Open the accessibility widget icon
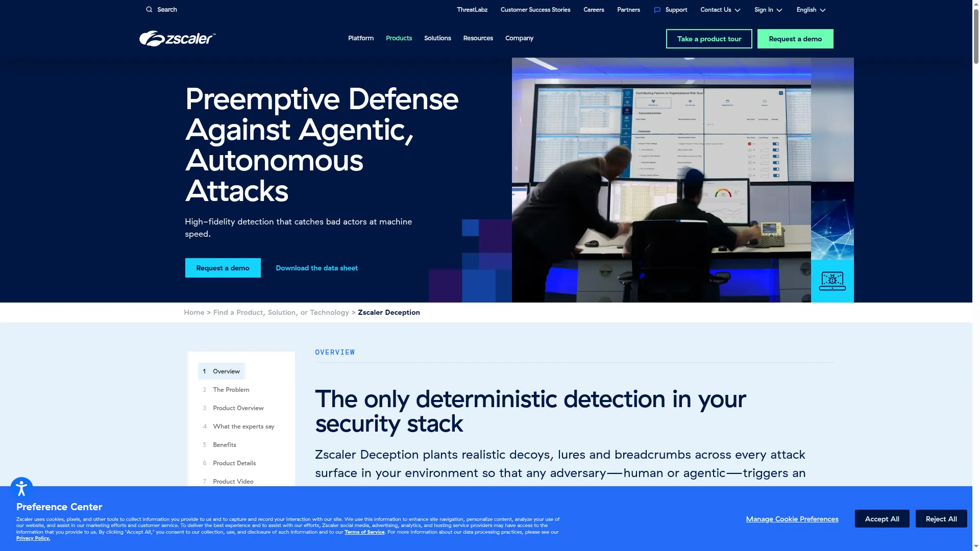 (x=21, y=489)
